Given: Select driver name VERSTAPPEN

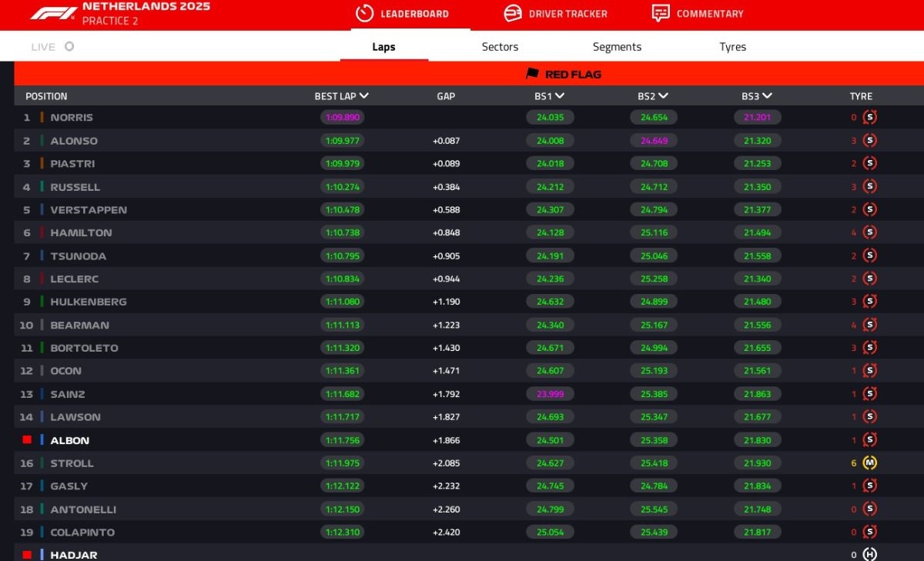Looking at the screenshot, I should pyautogui.click(x=89, y=210).
